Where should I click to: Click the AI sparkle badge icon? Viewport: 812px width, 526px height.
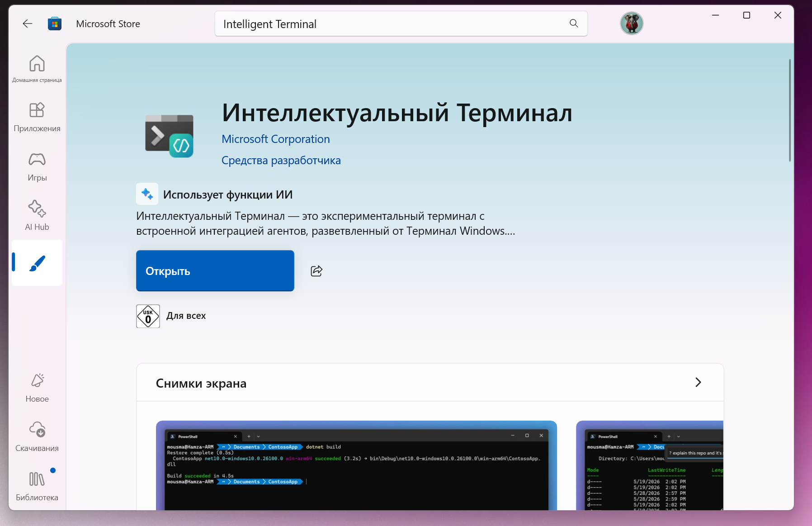147,194
